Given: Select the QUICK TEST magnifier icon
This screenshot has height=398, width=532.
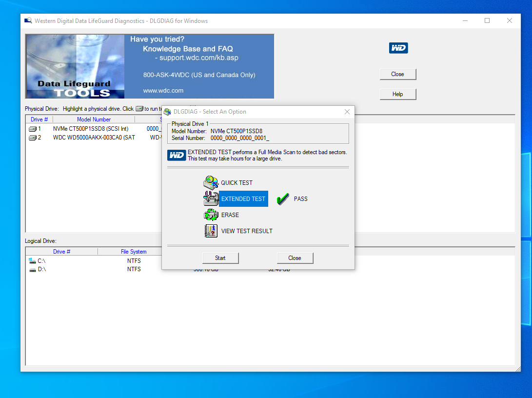Looking at the screenshot, I should [211, 182].
